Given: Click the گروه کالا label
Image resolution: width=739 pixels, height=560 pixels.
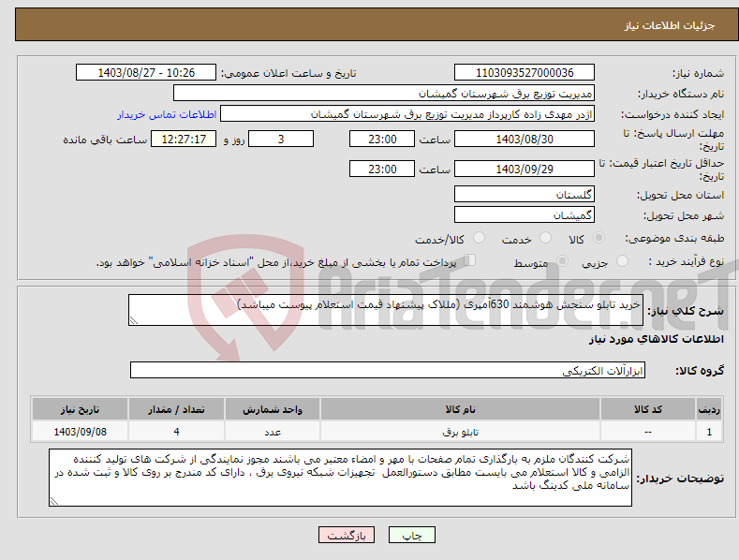Looking at the screenshot, I should (x=700, y=371).
